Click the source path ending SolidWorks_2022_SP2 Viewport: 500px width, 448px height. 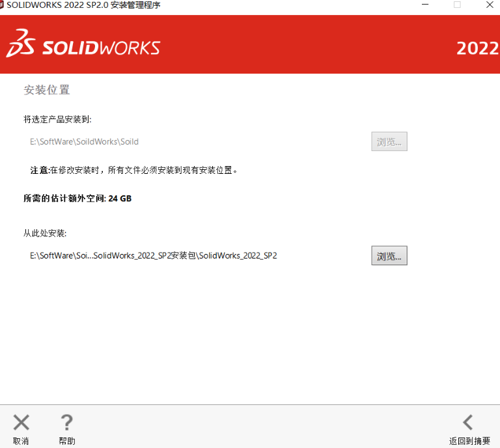(x=154, y=256)
